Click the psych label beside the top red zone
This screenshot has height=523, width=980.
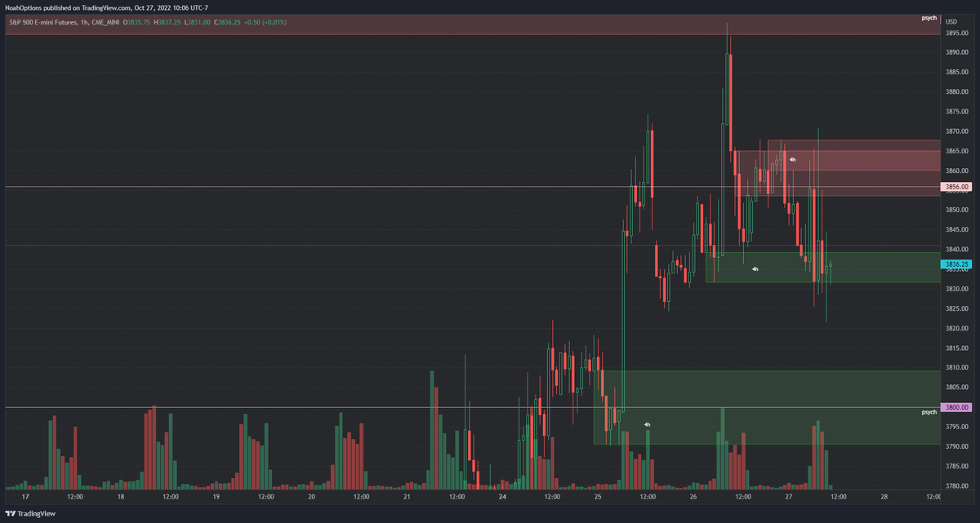[x=929, y=17]
